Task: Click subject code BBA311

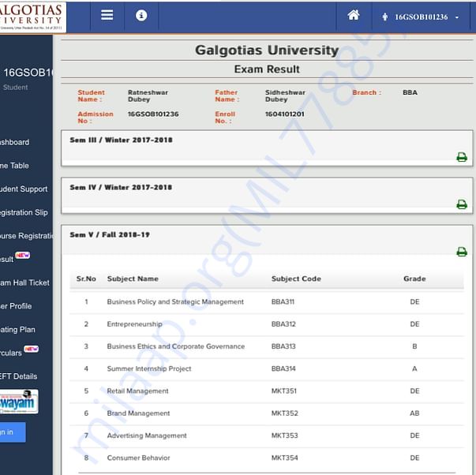Action: coord(283,301)
